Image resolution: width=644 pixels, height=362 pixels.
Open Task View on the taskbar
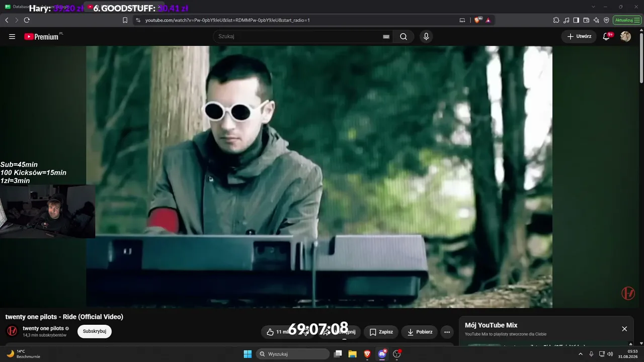338,354
